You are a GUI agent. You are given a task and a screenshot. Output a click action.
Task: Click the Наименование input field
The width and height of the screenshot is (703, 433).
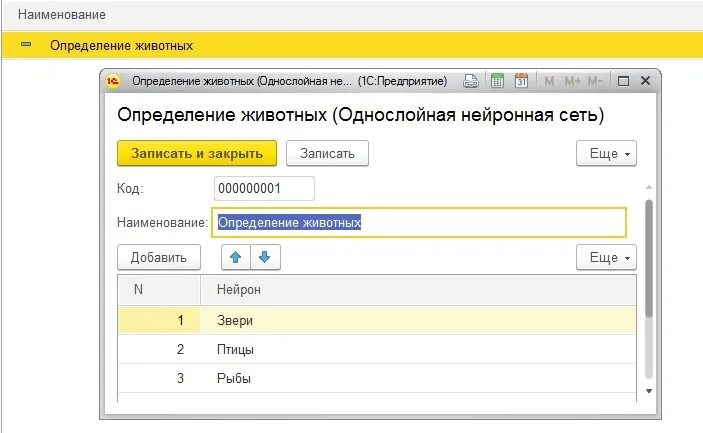coord(419,222)
